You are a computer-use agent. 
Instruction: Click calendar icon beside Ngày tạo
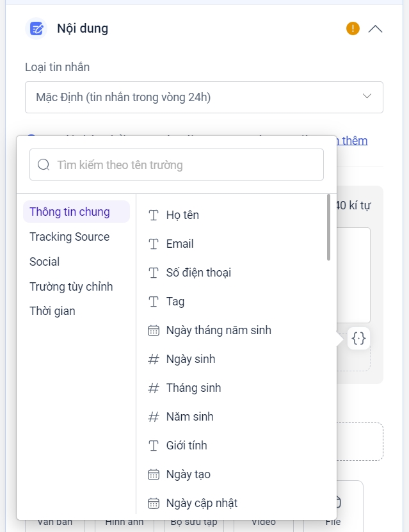click(154, 474)
